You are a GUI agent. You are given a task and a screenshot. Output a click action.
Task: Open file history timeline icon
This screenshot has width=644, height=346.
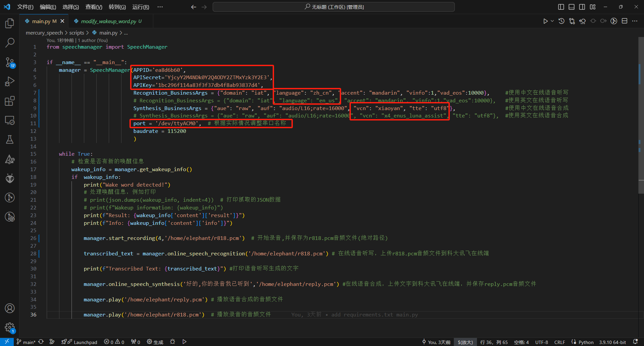pos(561,21)
